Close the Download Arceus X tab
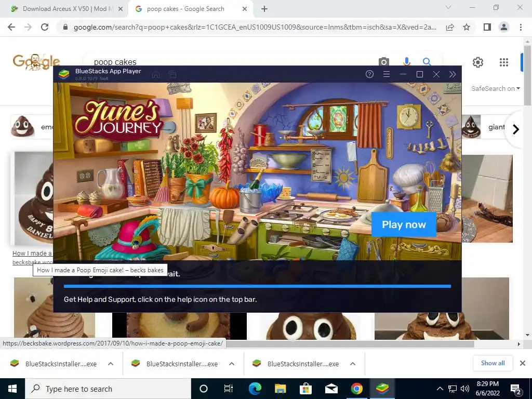The image size is (532, 399). click(120, 9)
